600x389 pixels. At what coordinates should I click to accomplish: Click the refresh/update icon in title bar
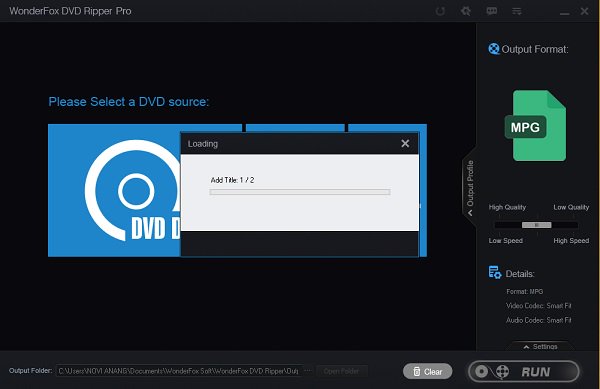coord(440,11)
